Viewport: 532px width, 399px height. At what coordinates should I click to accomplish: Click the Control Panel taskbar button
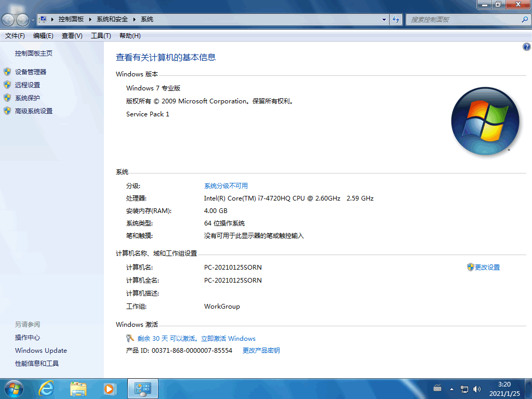tap(143, 389)
